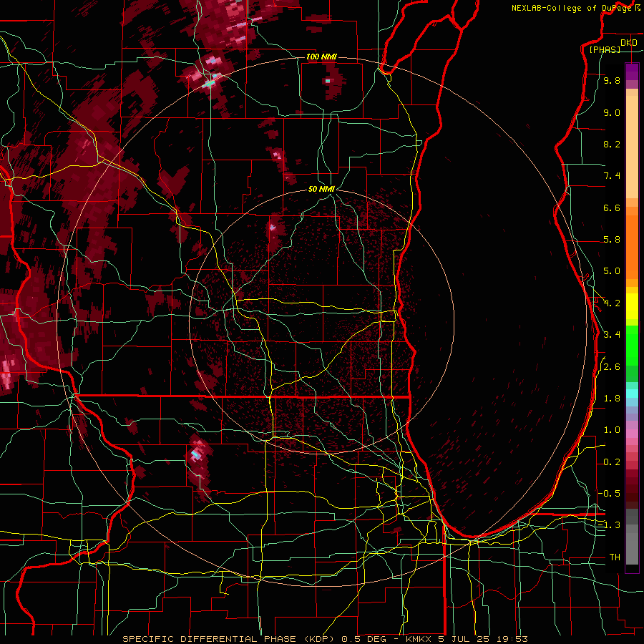This screenshot has height=644, width=644.
Task: Click the "19:53" time stamp
Action: tap(512, 639)
